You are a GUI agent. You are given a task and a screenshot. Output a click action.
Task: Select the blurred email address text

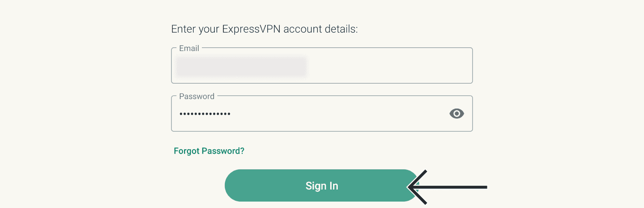241,66
